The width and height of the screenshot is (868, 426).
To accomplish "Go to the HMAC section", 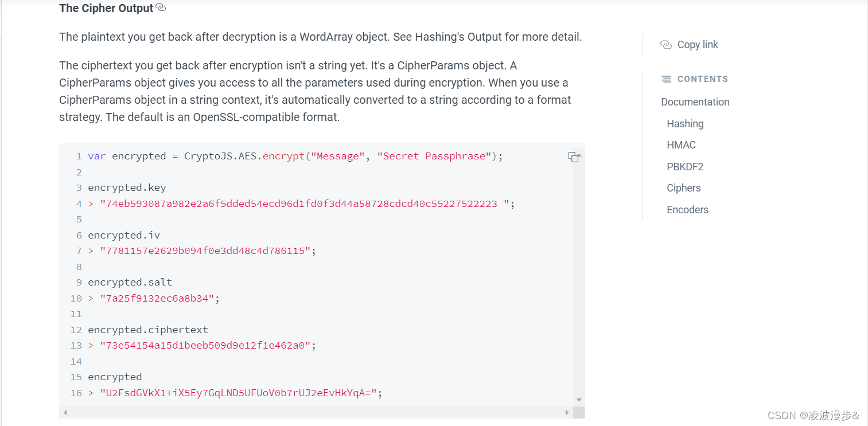I will pyautogui.click(x=681, y=145).
